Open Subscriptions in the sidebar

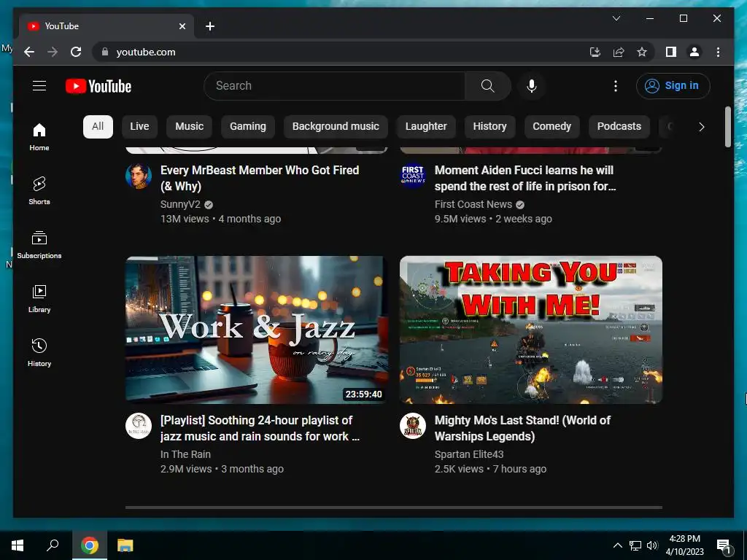pos(39,245)
